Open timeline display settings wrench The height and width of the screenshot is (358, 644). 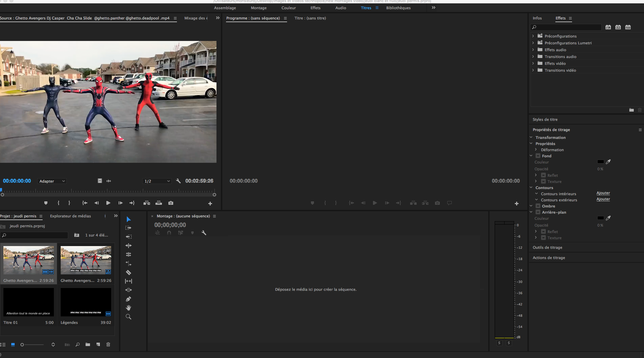pyautogui.click(x=204, y=233)
